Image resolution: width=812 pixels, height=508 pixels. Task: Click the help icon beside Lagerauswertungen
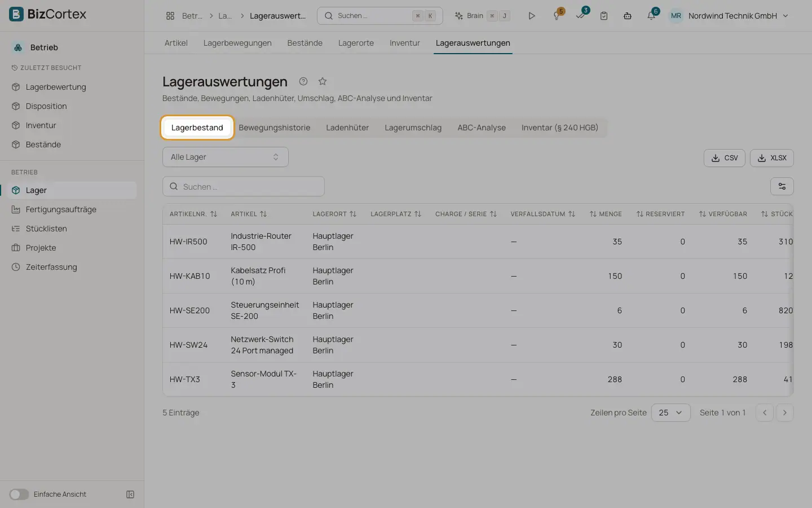303,81
